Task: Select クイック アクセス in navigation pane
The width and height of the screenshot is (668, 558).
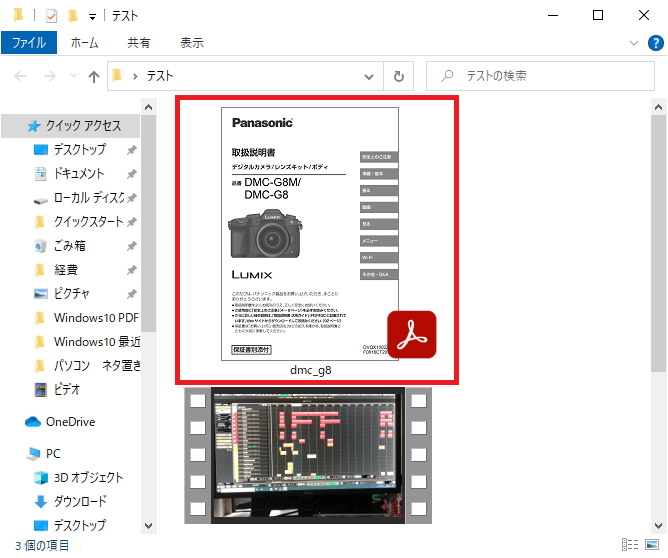Action: [70, 126]
